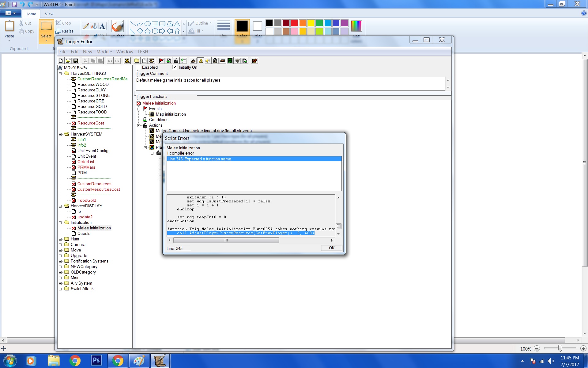Click the Trigger Editor 'a' module icon

(x=201, y=61)
